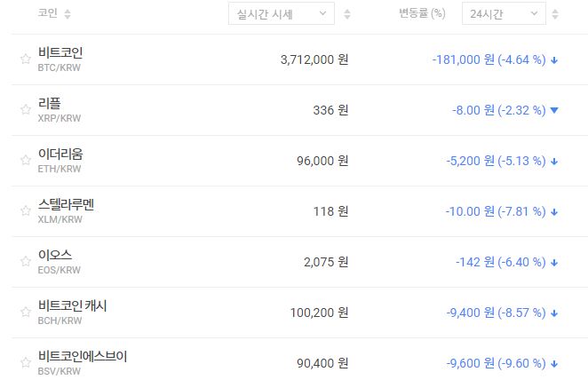
Task: Click the down arrow on Bitcoin's change
Action: [x=554, y=60]
